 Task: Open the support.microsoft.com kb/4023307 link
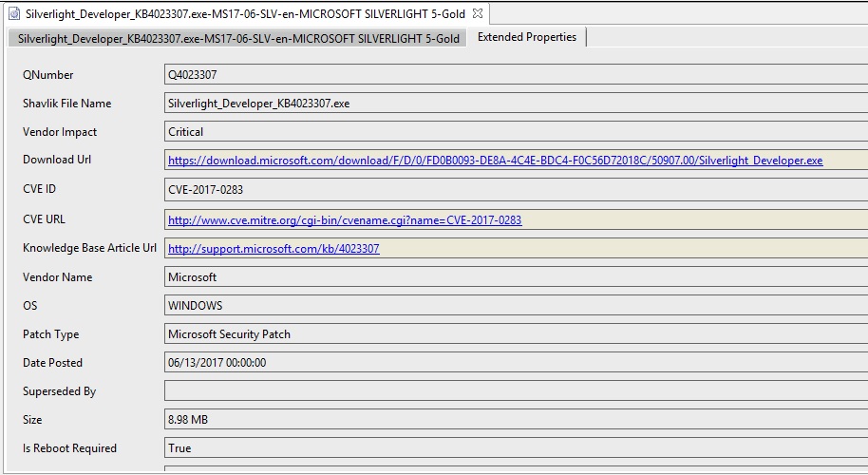(x=274, y=249)
